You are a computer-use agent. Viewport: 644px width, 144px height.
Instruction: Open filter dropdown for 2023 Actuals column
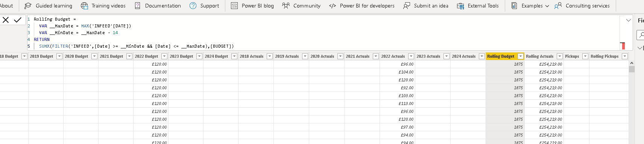coord(447,56)
